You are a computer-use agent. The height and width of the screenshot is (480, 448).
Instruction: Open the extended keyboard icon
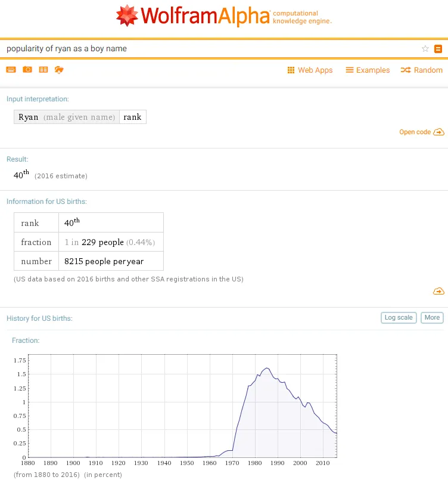coord(11,70)
